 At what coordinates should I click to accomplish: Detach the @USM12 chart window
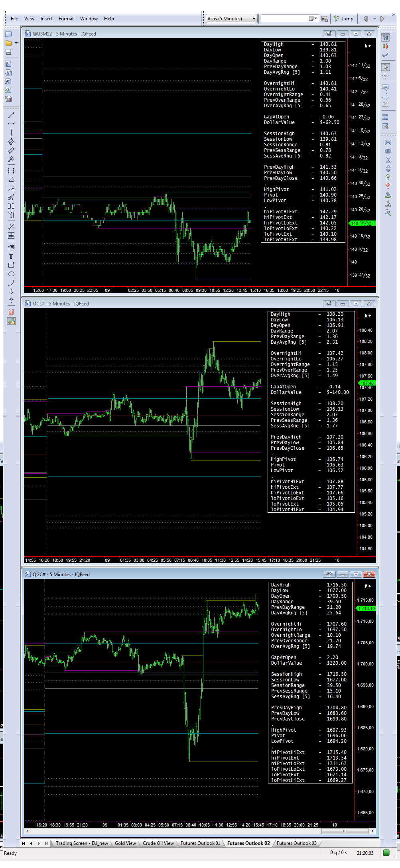329,34
